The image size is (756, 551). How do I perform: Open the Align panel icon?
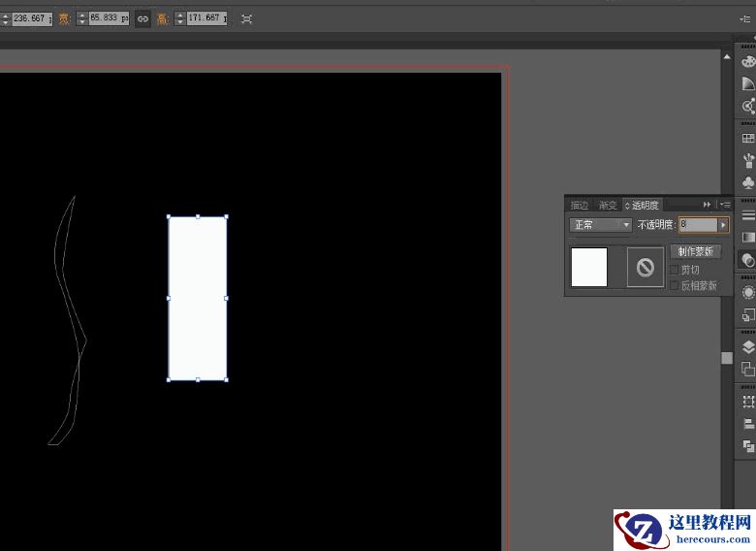pos(748,424)
